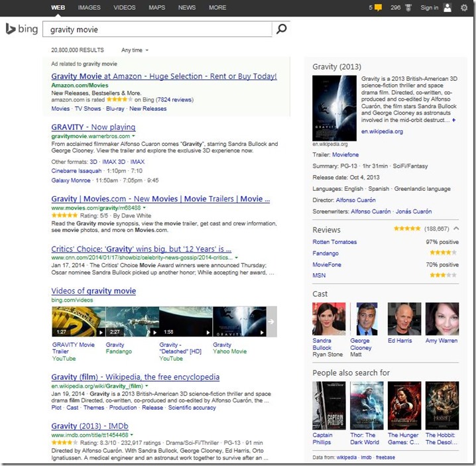Open the Critics' Choice CNN result
476x466 pixels.
[141, 249]
